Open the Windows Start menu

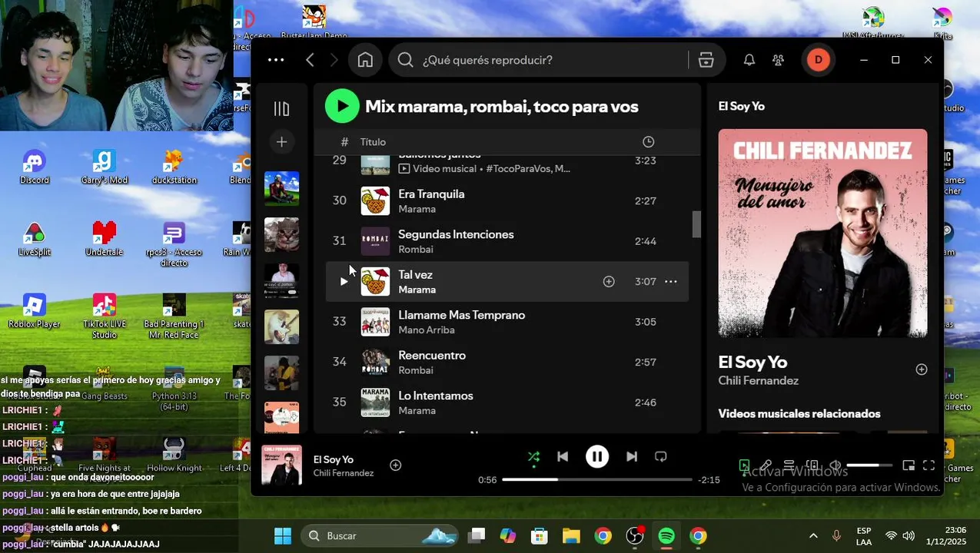pos(283,536)
